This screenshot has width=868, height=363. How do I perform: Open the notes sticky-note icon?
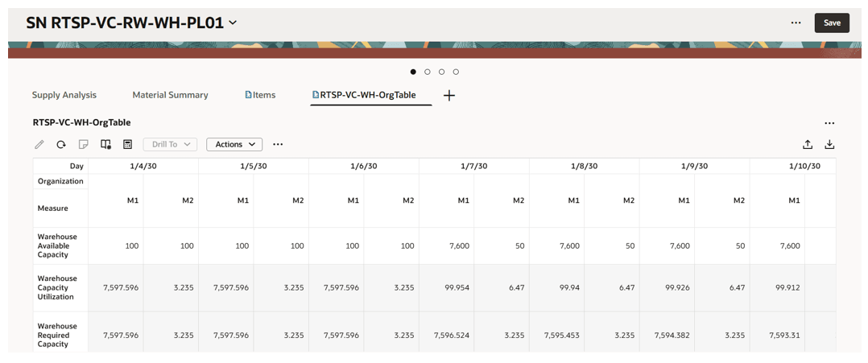[83, 144]
